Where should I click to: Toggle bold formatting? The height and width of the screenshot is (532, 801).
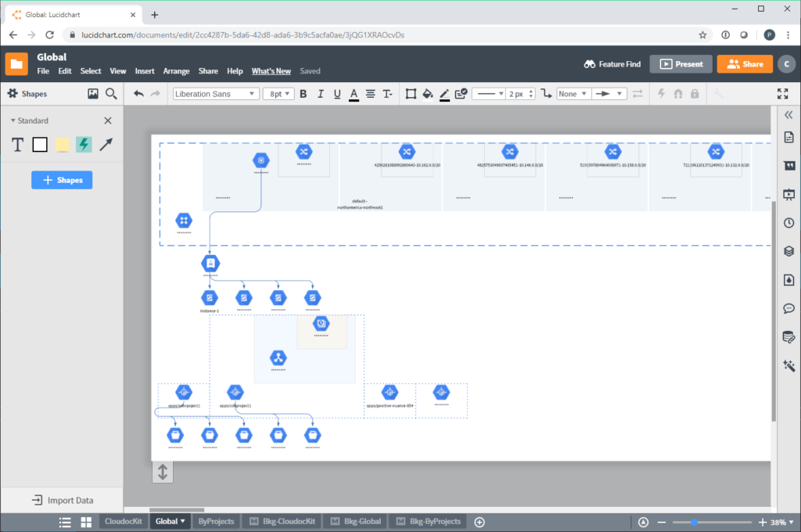304,94
